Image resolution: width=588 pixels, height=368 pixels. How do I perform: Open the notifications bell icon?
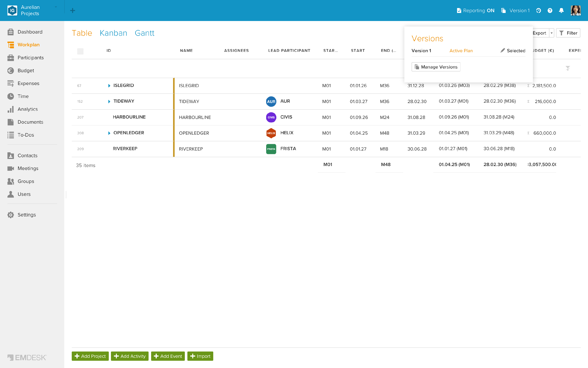click(x=561, y=10)
